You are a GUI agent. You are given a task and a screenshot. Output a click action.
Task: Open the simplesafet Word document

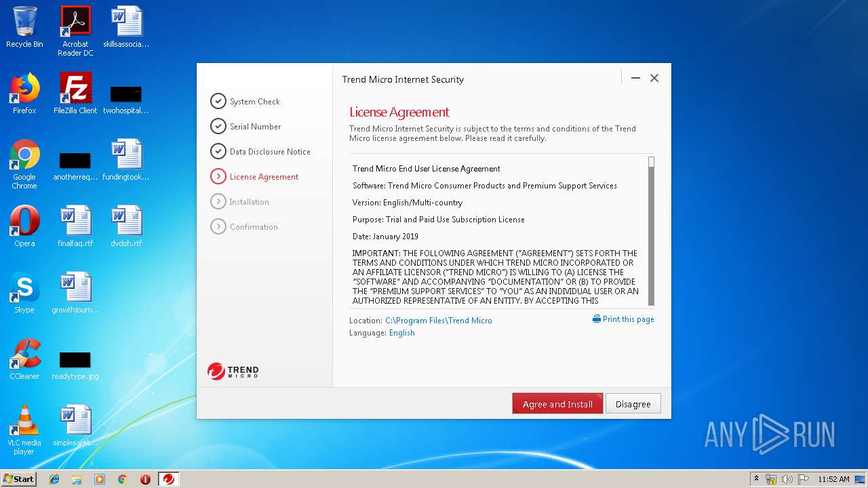pyautogui.click(x=75, y=426)
